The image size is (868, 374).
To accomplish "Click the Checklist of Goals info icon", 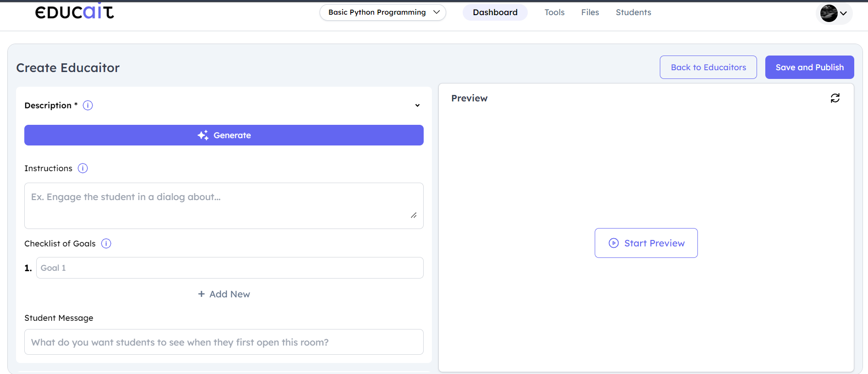I will click(x=106, y=244).
